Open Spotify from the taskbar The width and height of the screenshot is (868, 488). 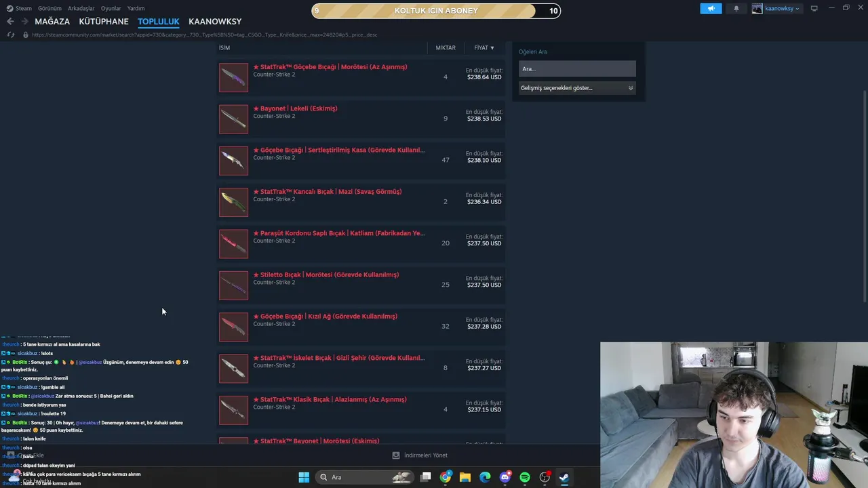click(524, 477)
